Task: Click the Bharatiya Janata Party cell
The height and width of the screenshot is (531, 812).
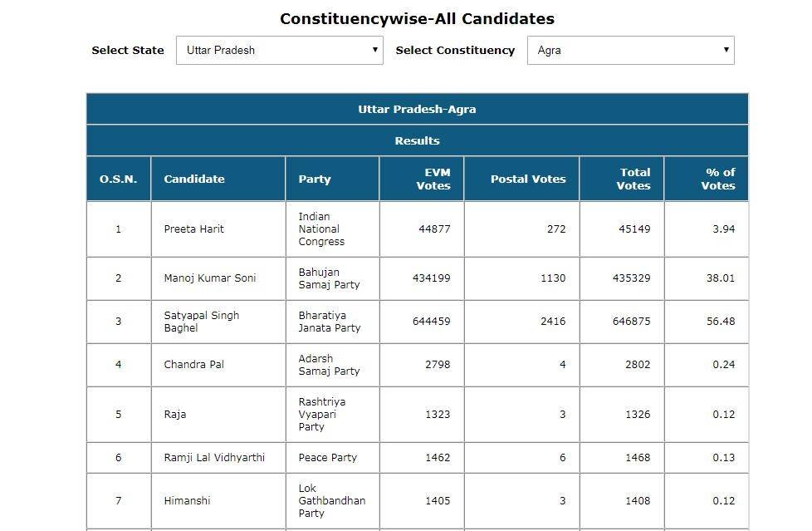Action: [x=330, y=322]
